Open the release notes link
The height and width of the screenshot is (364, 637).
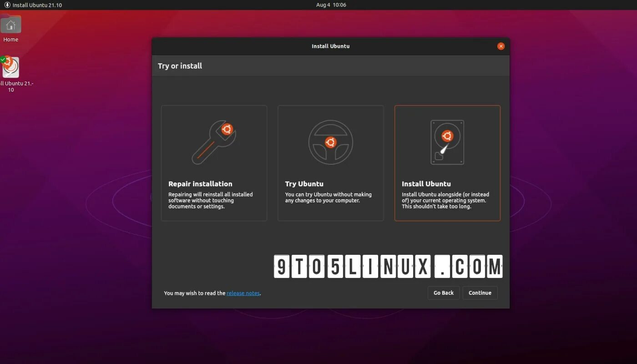[243, 293]
